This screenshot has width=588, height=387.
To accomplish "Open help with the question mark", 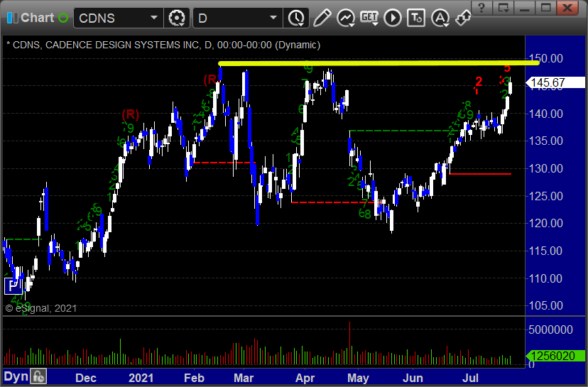I will [x=482, y=8].
